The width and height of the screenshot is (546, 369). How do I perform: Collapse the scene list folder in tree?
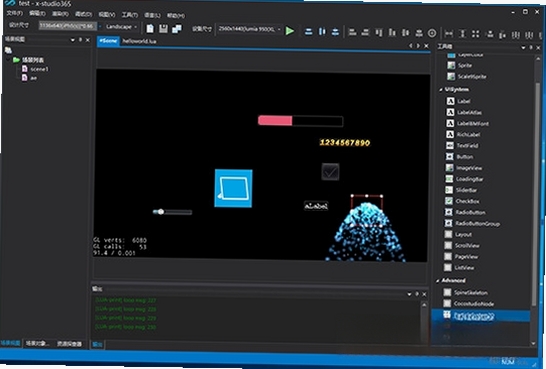[x=9, y=60]
